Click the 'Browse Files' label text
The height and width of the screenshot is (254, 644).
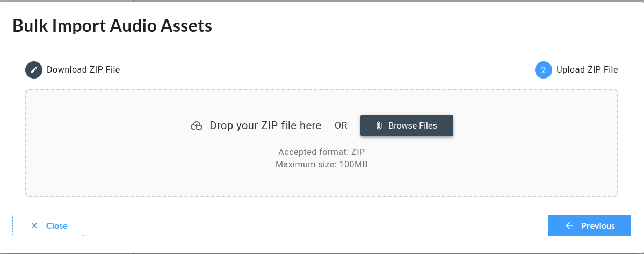pos(413,126)
